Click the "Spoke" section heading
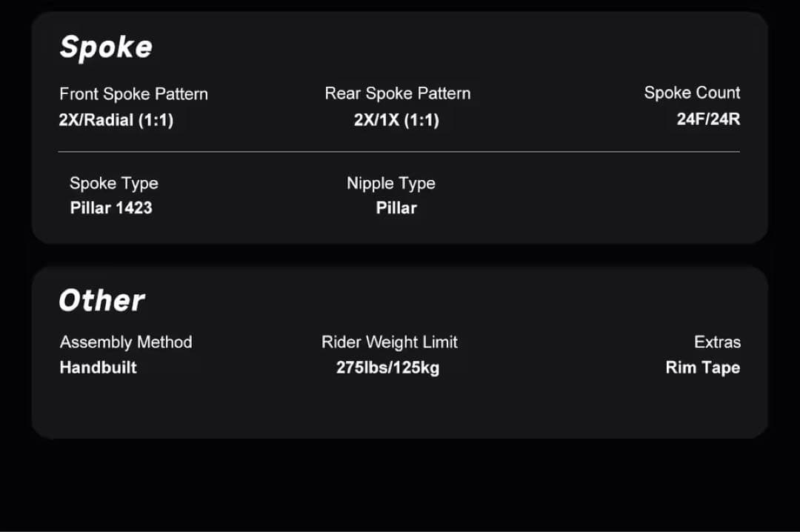Viewport: 800px width, 532px height. (x=106, y=47)
